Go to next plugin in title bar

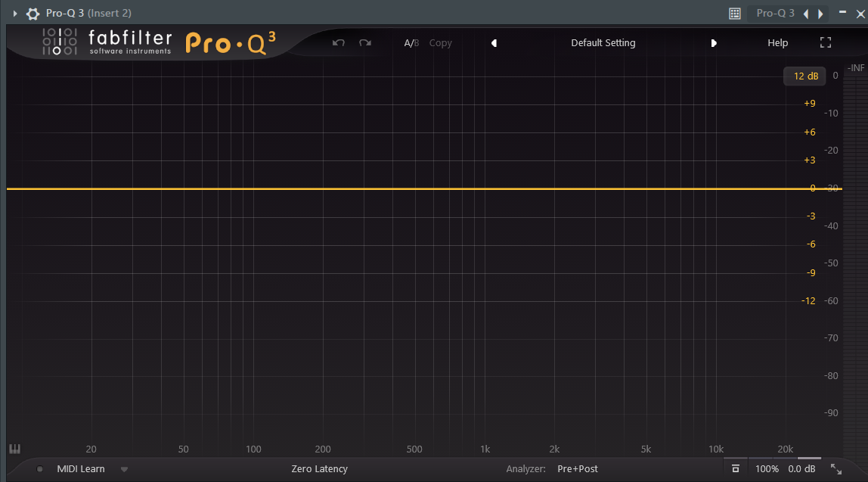coord(820,14)
